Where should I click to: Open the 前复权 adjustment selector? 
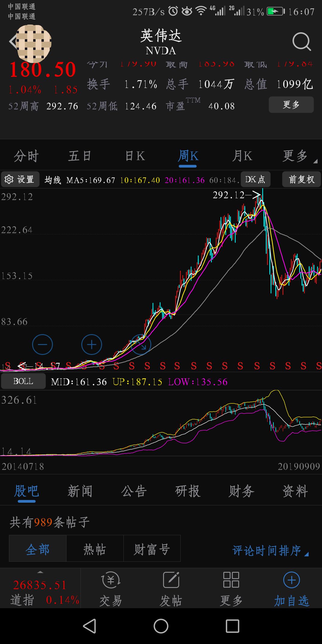pyautogui.click(x=302, y=179)
